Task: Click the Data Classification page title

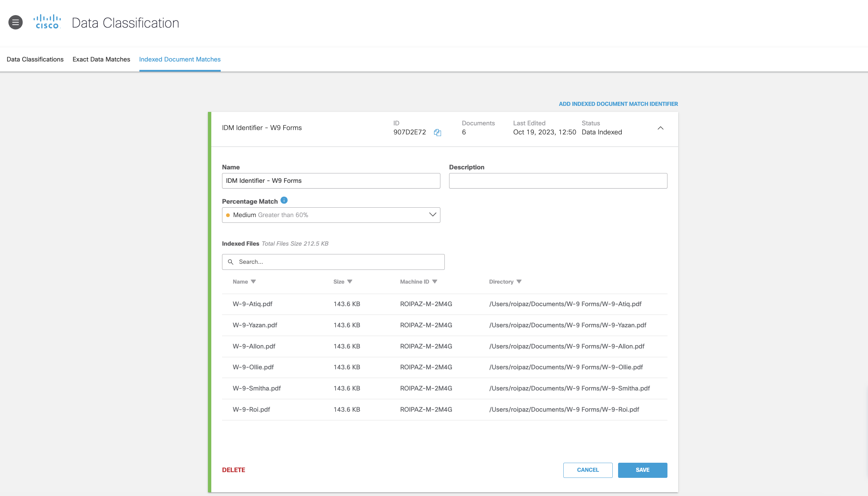Action: 125,23
